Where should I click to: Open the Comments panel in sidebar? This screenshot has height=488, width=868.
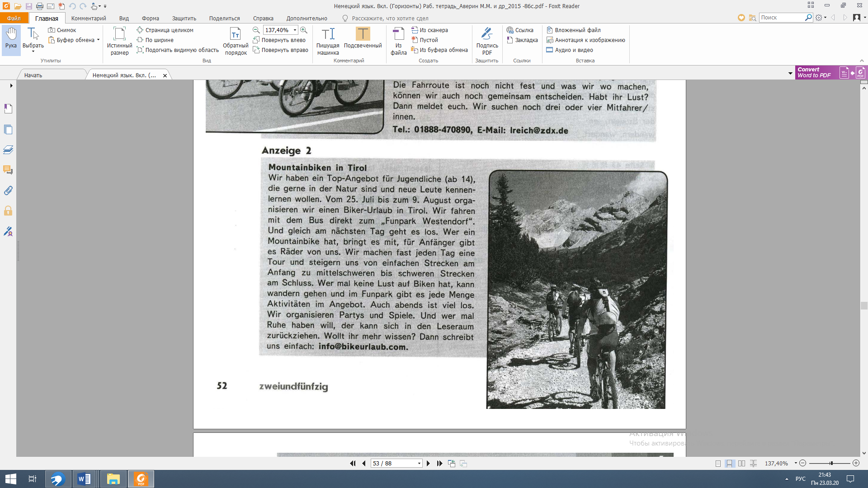[8, 170]
